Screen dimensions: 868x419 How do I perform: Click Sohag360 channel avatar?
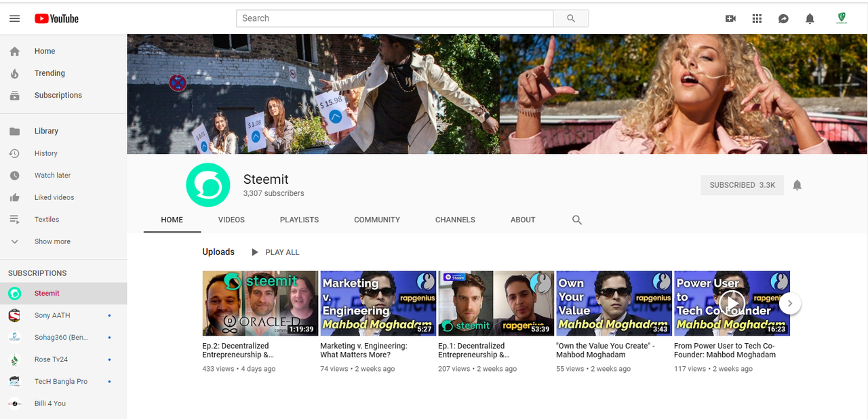coord(14,338)
